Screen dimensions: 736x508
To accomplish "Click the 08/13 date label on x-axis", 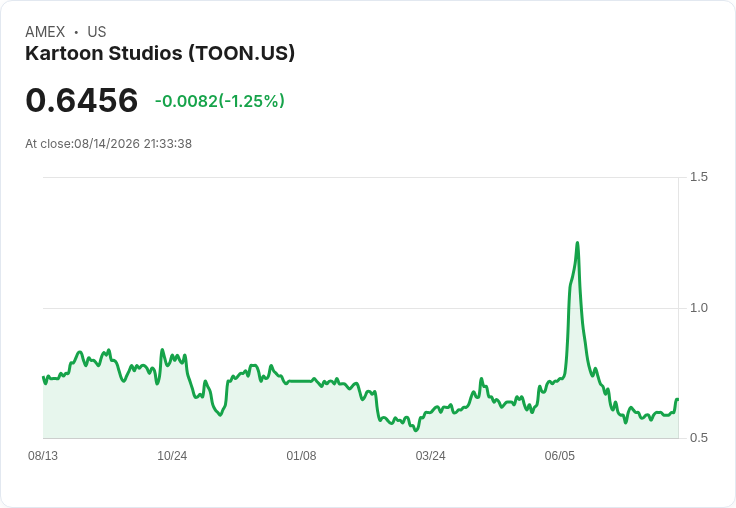I will [43, 456].
